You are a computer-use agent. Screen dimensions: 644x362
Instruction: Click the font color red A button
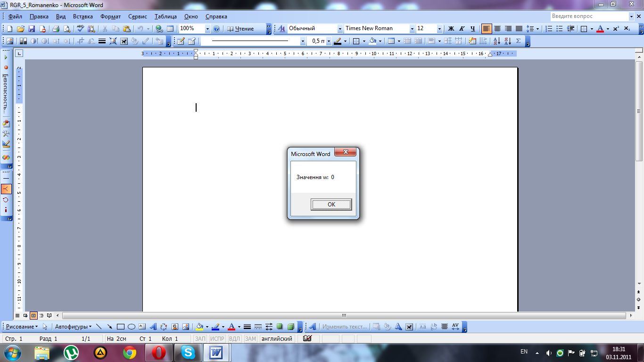pos(600,29)
